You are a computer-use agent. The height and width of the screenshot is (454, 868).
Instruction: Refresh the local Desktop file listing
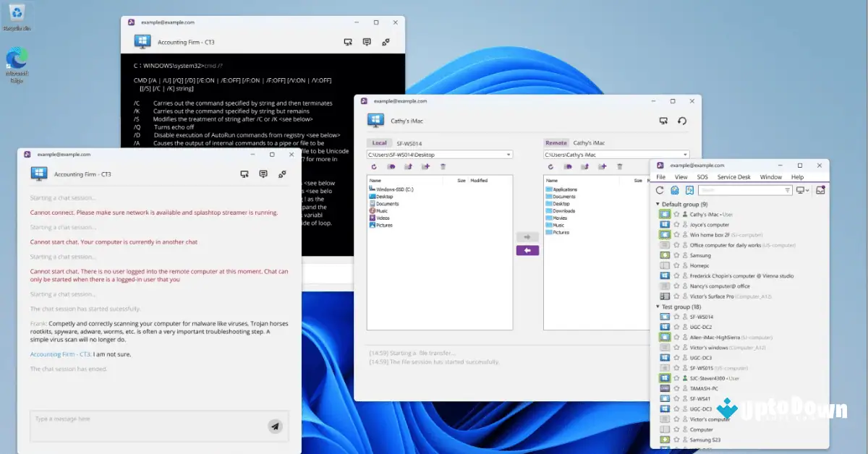pyautogui.click(x=374, y=166)
